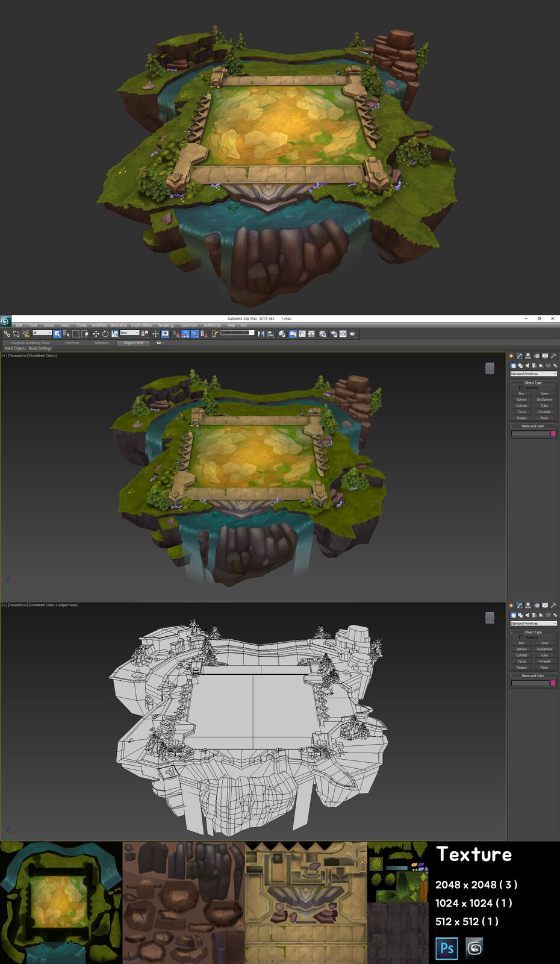Screen dimensions: 560x964
Task: Click pink object color swatch in lower panel
Action: point(553,683)
